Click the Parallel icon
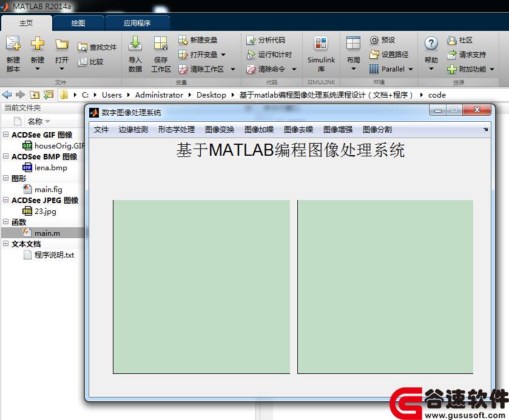The width and height of the screenshot is (509, 420). click(374, 69)
